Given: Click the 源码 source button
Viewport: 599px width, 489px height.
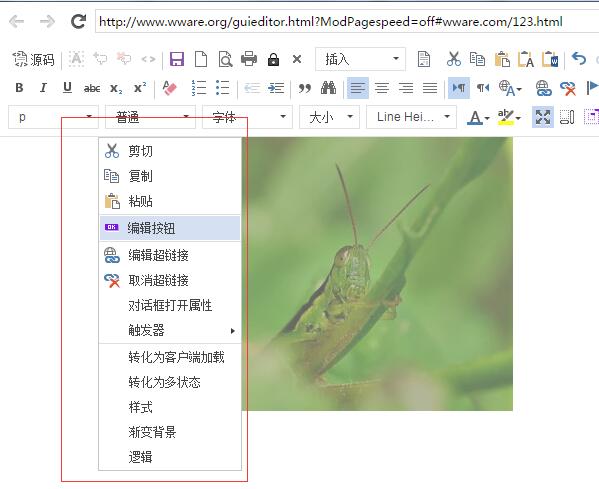Looking at the screenshot, I should [x=33, y=60].
